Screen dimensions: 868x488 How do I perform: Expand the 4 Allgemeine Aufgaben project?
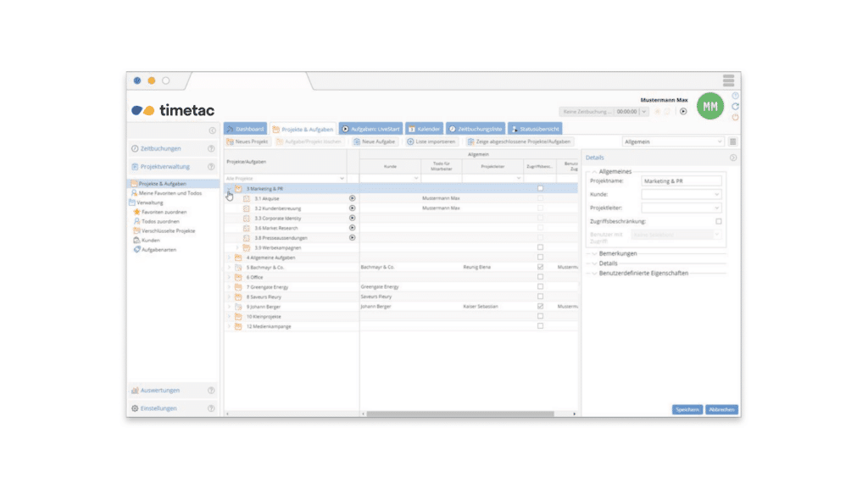pyautogui.click(x=229, y=258)
